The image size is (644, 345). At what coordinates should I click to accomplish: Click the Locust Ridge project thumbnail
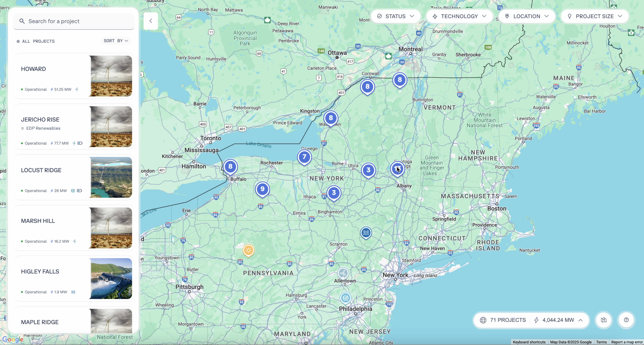point(111,177)
